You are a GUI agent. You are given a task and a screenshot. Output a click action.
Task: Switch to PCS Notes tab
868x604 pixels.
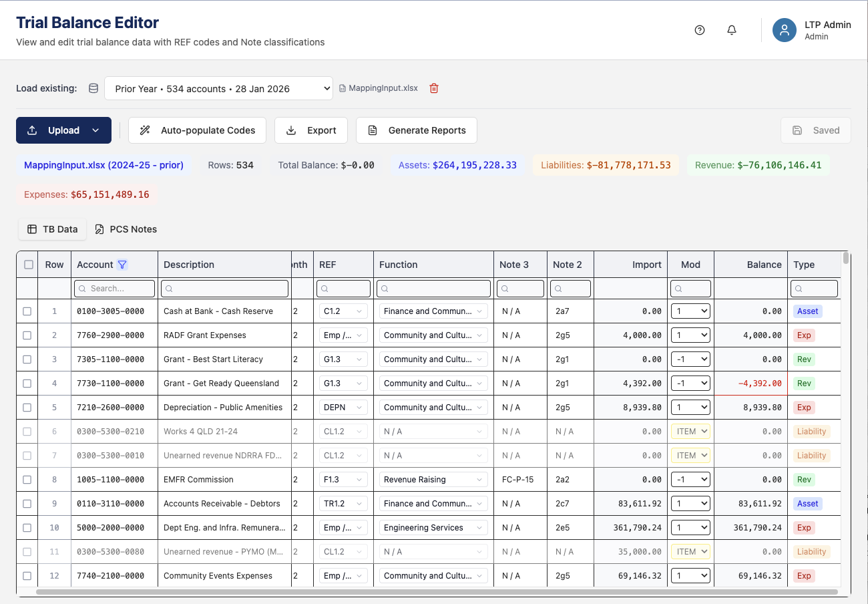click(x=126, y=229)
